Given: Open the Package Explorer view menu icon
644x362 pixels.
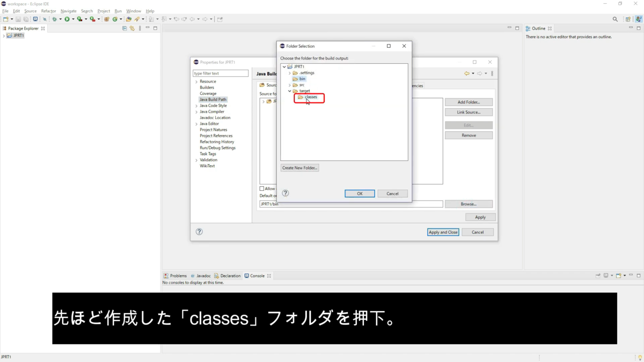Looking at the screenshot, I should 140,28.
